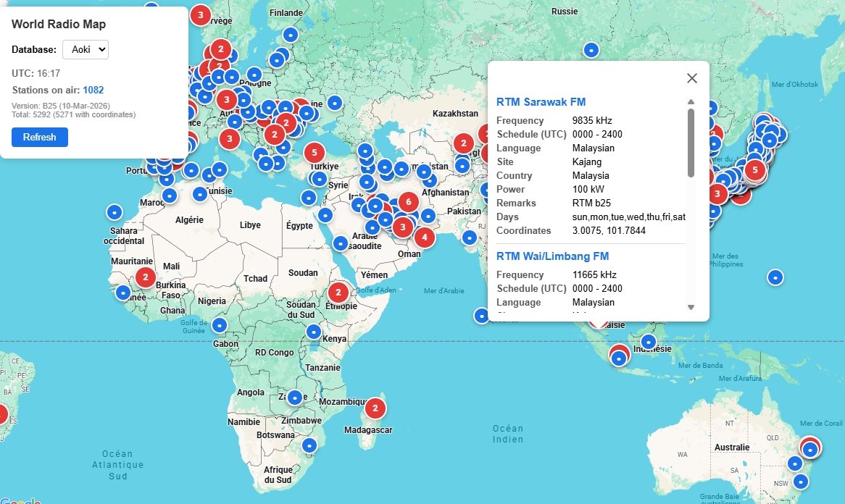Screen dimensions: 845x504
Task: Click the popup scrollbar down arrow
Action: tap(691, 308)
